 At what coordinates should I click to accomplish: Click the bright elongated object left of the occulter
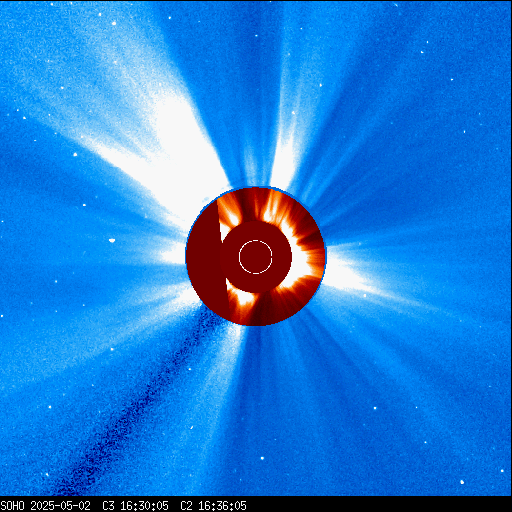(112, 240)
